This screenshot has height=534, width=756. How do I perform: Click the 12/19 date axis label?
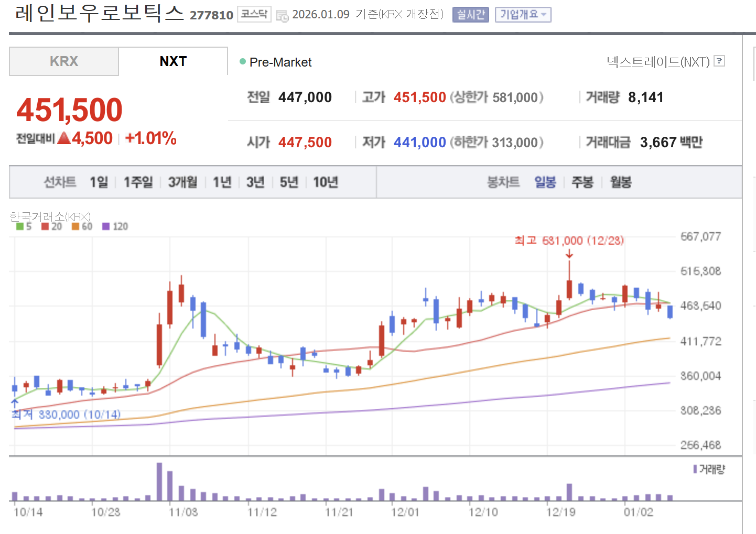[x=561, y=512]
